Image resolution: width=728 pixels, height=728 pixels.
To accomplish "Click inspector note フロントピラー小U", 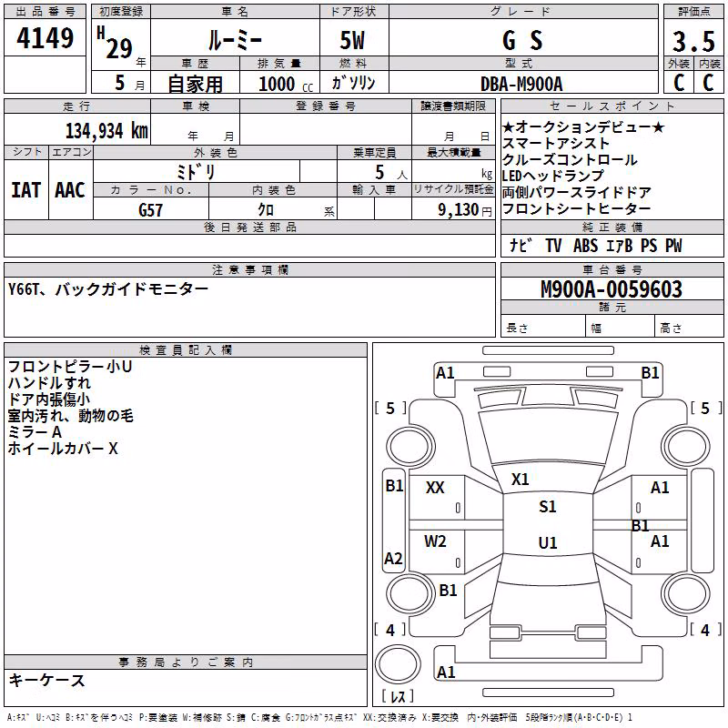I will (x=70, y=367).
